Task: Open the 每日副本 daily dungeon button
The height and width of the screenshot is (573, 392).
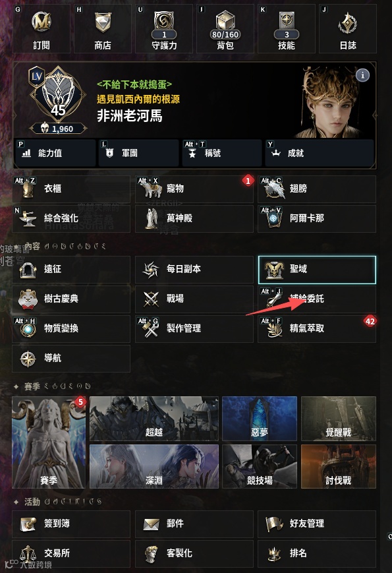Action: pyautogui.click(x=194, y=270)
